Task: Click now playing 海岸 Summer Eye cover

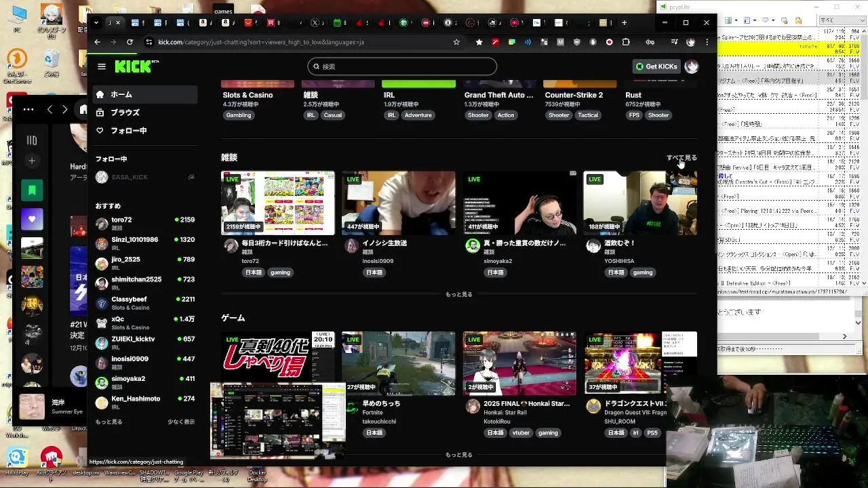Action: point(32,407)
